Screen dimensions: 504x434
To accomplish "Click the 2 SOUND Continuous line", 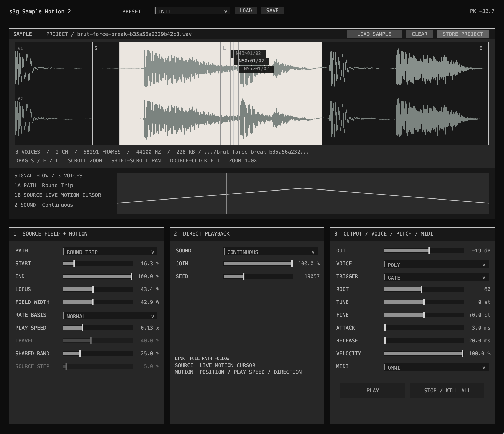I will (44, 205).
